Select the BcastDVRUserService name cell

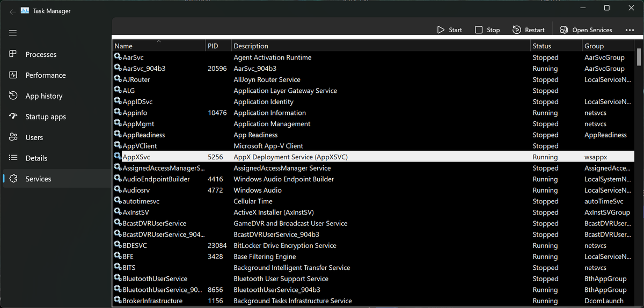155,223
